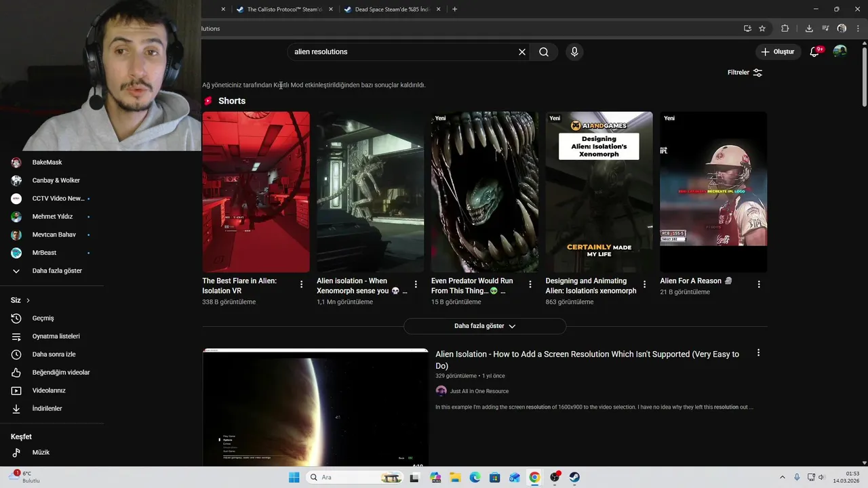Play 'The Best Flare in Alien: Isolation VR' short
The image size is (868, 488).
(x=256, y=192)
